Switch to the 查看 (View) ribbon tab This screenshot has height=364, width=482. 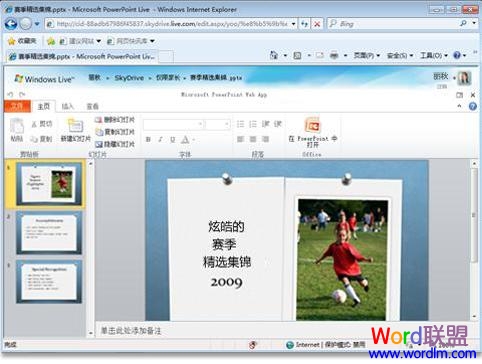[92, 106]
